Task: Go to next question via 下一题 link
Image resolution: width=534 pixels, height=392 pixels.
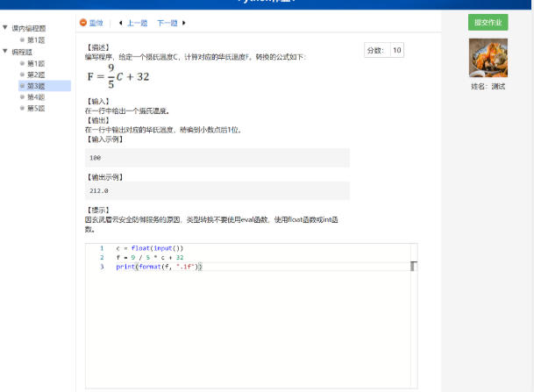Action: pos(167,23)
